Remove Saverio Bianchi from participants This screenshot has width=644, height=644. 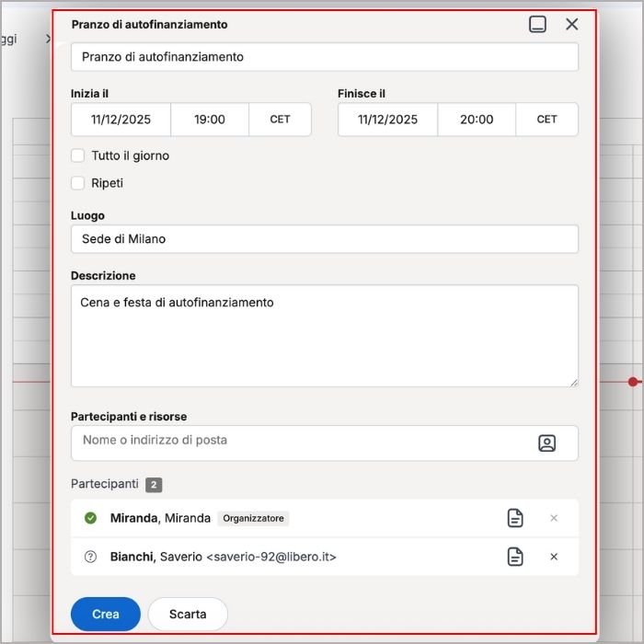[x=554, y=557]
